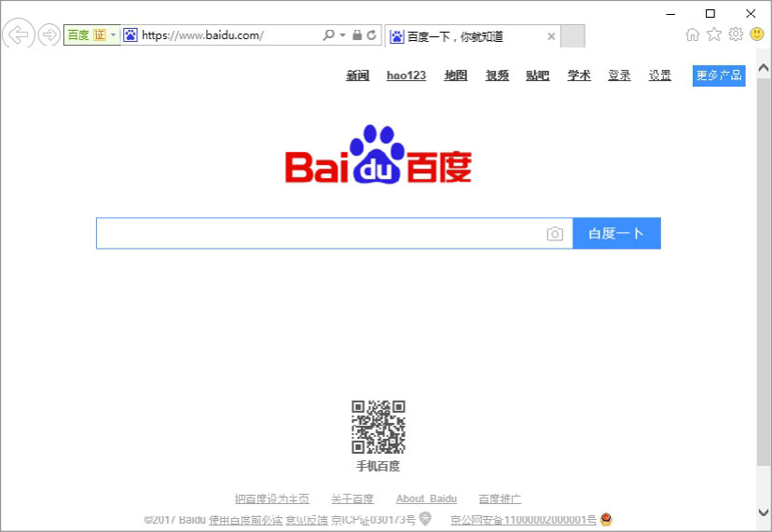Screen dimensions: 772x532
Task: Maximize the browser window
Action: pos(710,14)
